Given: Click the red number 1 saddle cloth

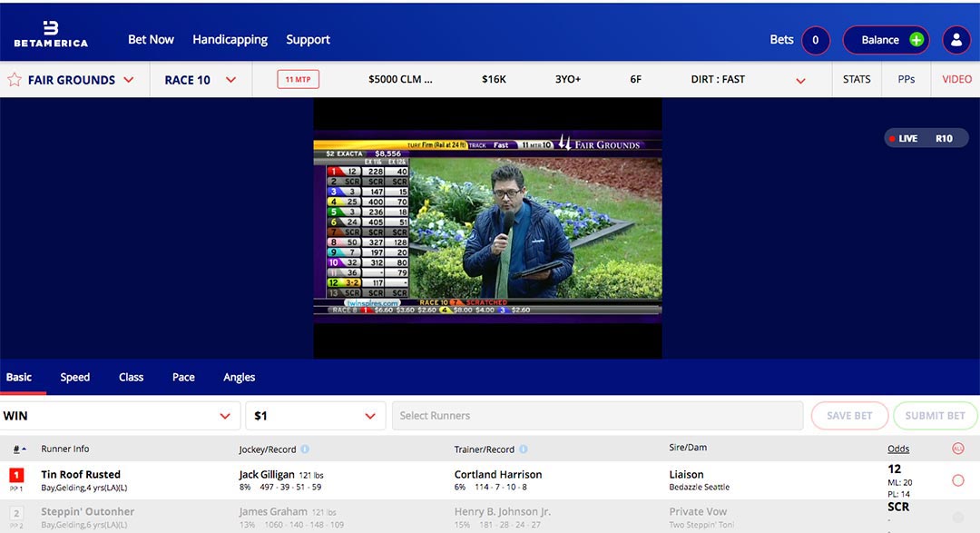Looking at the screenshot, I should point(16,475).
